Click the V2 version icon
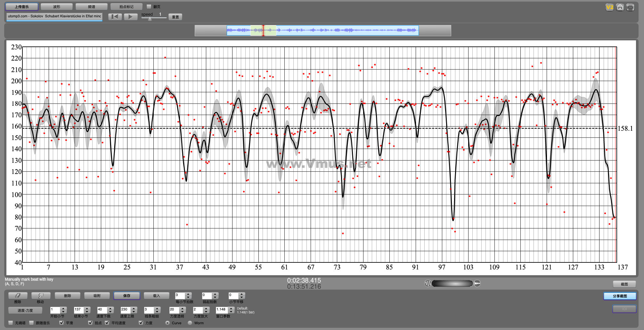The image size is (644, 330). pyautogui.click(x=609, y=7)
